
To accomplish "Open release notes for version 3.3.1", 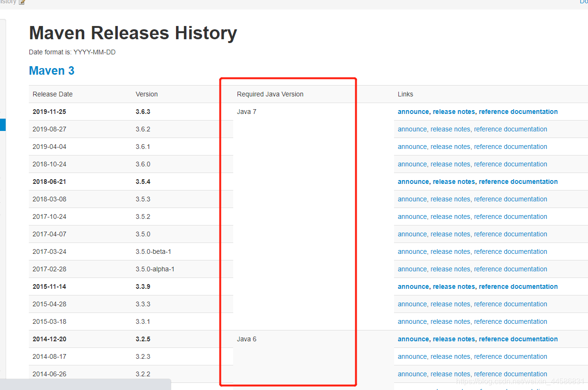I will [450, 322].
